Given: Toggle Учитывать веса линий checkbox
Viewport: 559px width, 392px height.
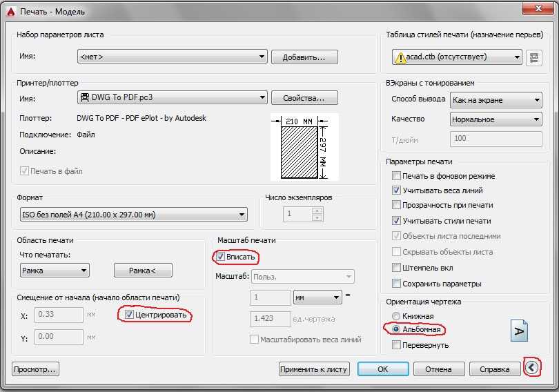Looking at the screenshot, I should [x=396, y=190].
